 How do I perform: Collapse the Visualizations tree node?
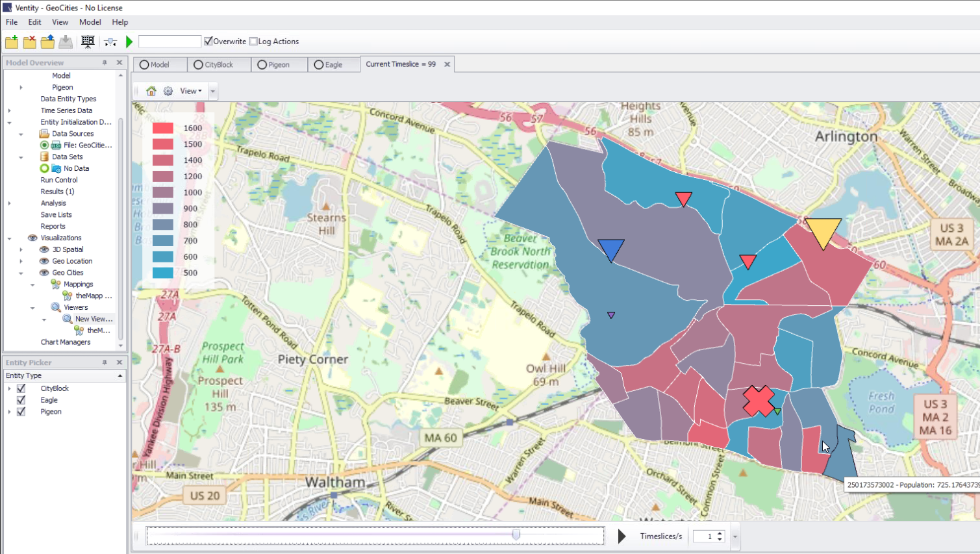[9, 238]
